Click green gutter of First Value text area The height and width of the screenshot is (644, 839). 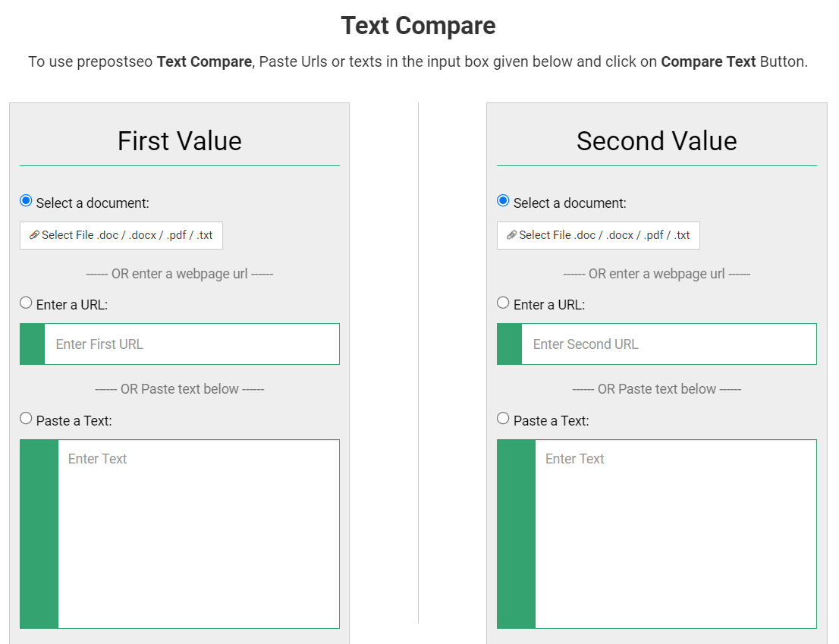(x=39, y=534)
